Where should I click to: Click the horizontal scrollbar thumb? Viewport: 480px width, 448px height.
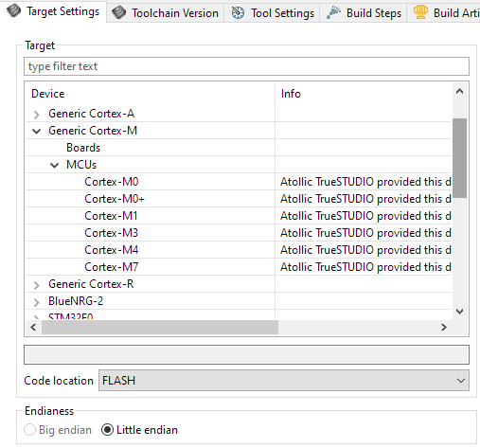160,328
